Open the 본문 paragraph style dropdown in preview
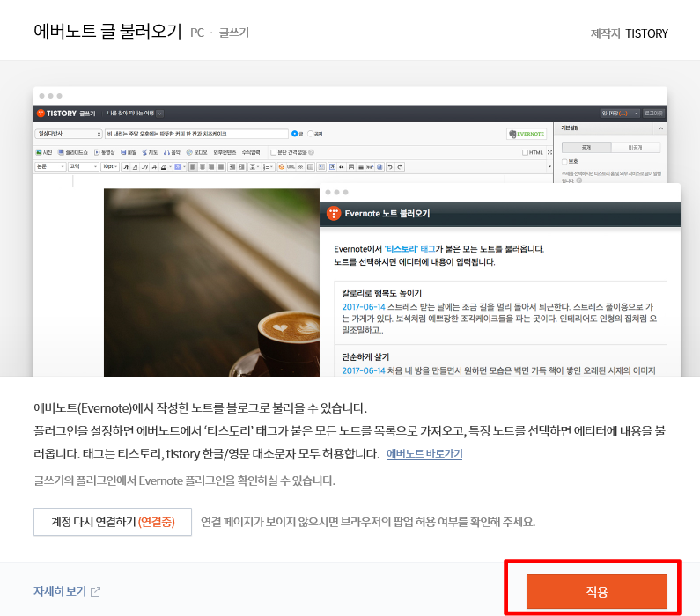Screen dimensions: 700x616 tap(50, 166)
